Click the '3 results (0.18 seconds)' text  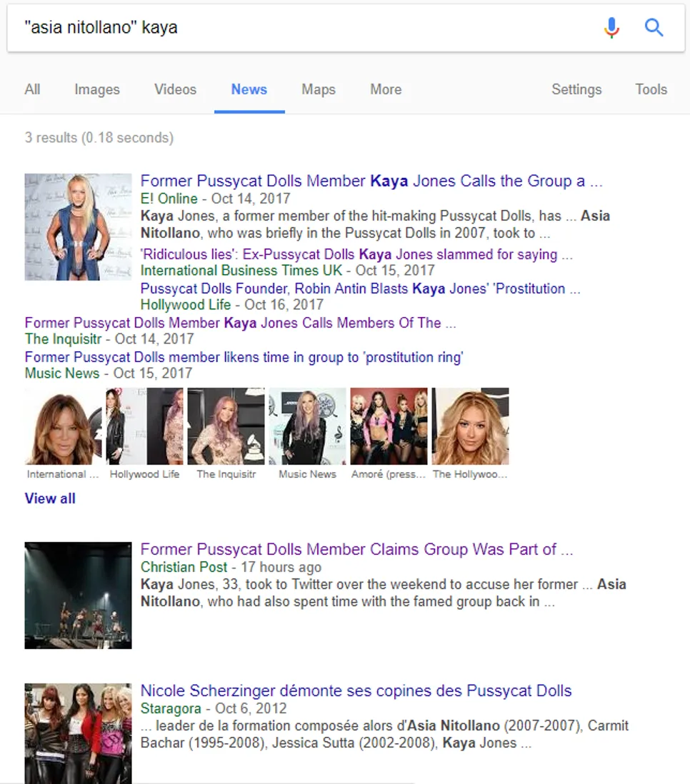point(99,138)
